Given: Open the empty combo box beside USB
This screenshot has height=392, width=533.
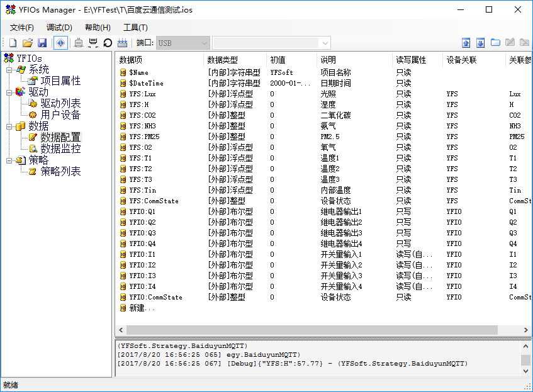Looking at the screenshot, I should 271,43.
